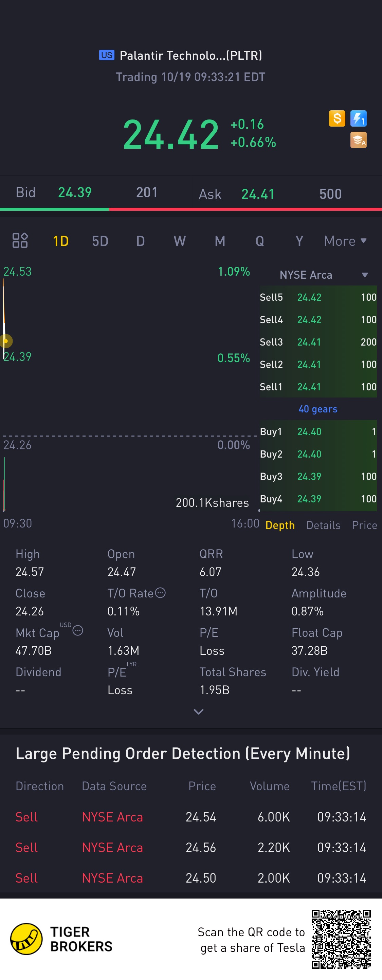
Task: Tap the Tiger Brokers logo
Action: [x=61, y=939]
